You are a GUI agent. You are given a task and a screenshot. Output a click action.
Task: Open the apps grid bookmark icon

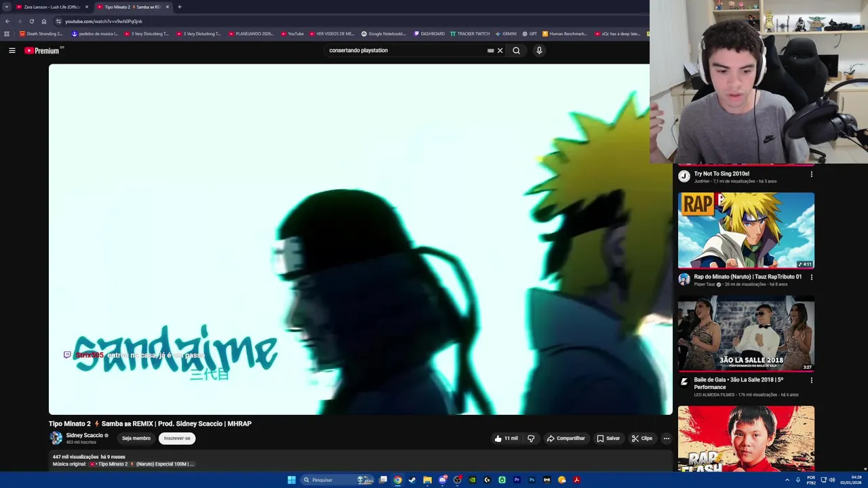(7, 33)
